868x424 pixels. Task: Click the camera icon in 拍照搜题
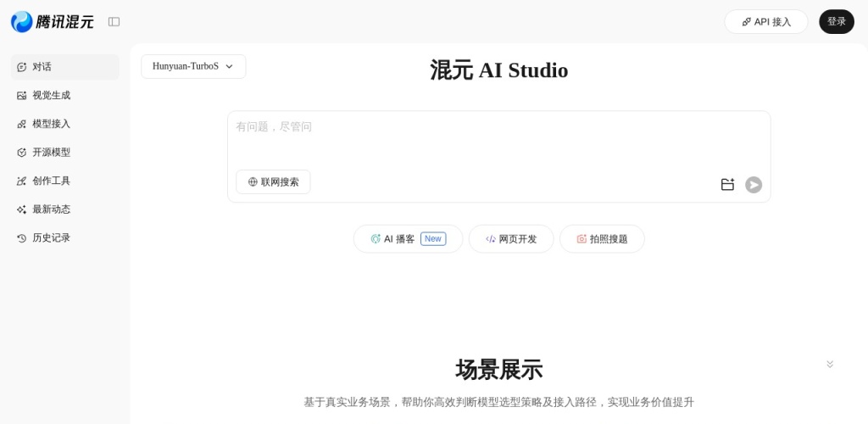pos(581,238)
